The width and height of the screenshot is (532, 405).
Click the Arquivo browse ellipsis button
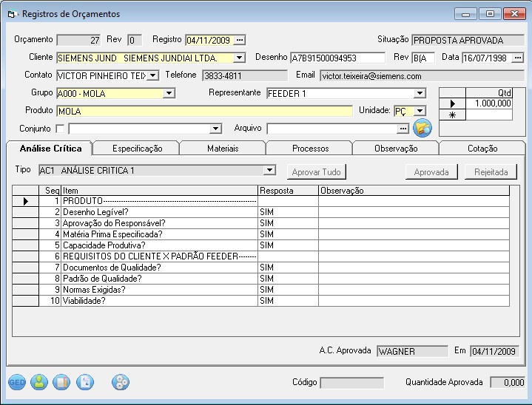click(403, 129)
